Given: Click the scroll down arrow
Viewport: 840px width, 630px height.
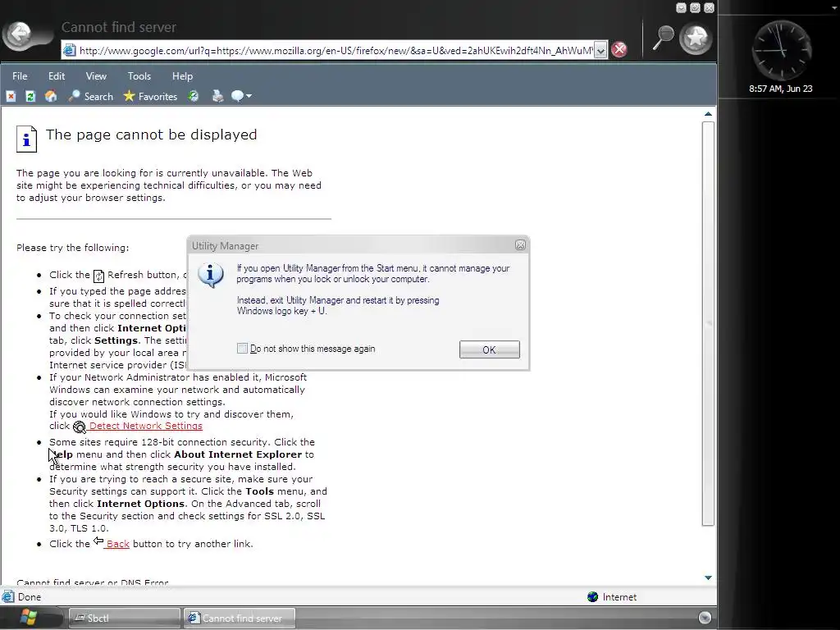Looking at the screenshot, I should (708, 577).
